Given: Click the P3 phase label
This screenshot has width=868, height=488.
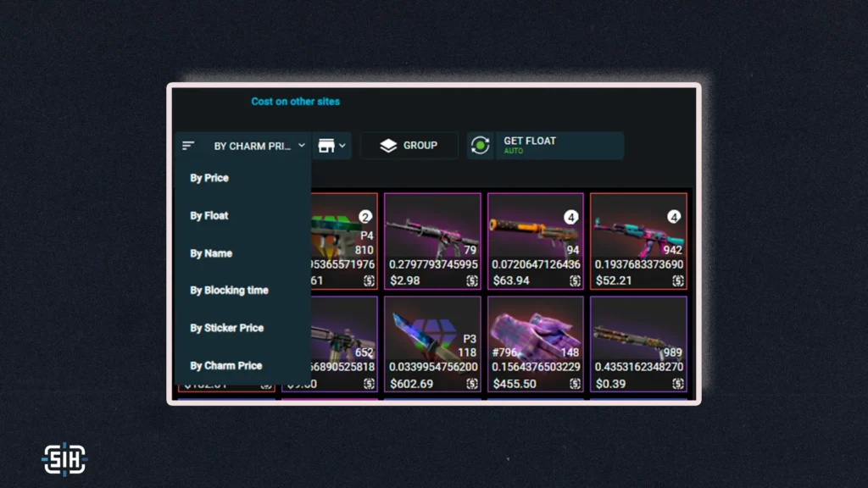Looking at the screenshot, I should [470, 339].
